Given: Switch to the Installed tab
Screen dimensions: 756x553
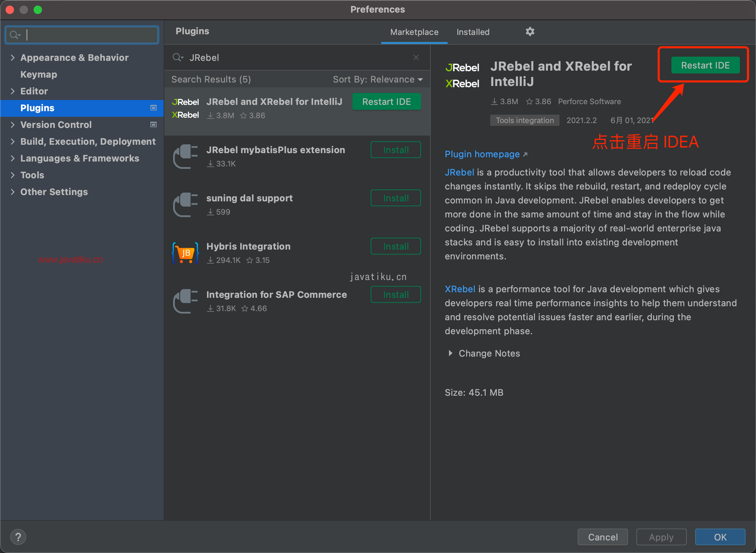Looking at the screenshot, I should click(x=473, y=32).
